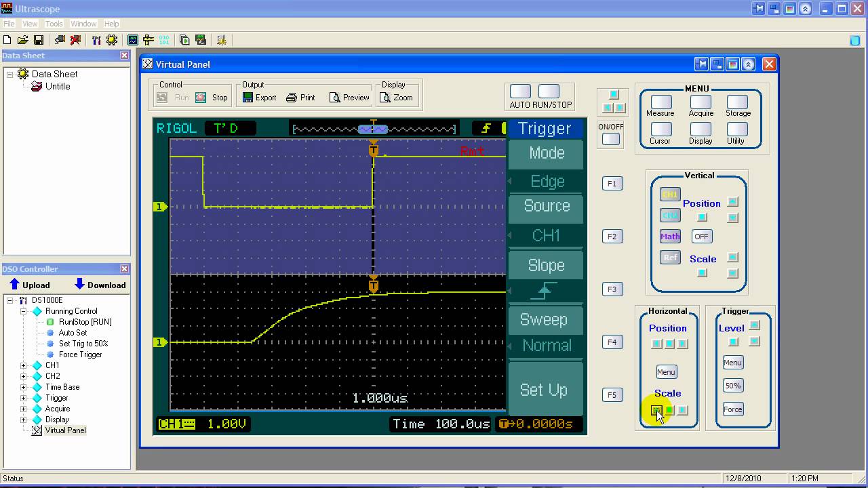Click the Zoom magnifier in Display group
Viewport: 868px width, 488px height.
[x=385, y=98]
